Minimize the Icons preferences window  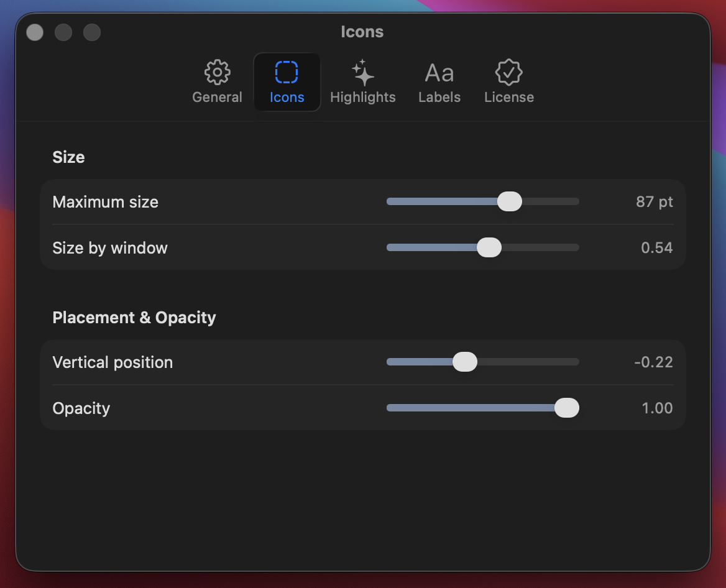point(63,32)
